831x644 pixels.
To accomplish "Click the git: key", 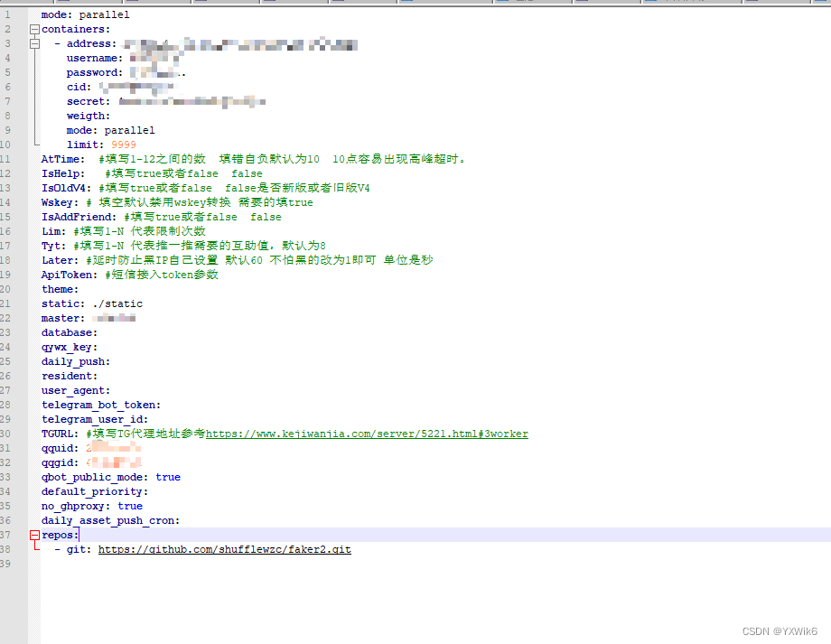I will coord(79,549).
